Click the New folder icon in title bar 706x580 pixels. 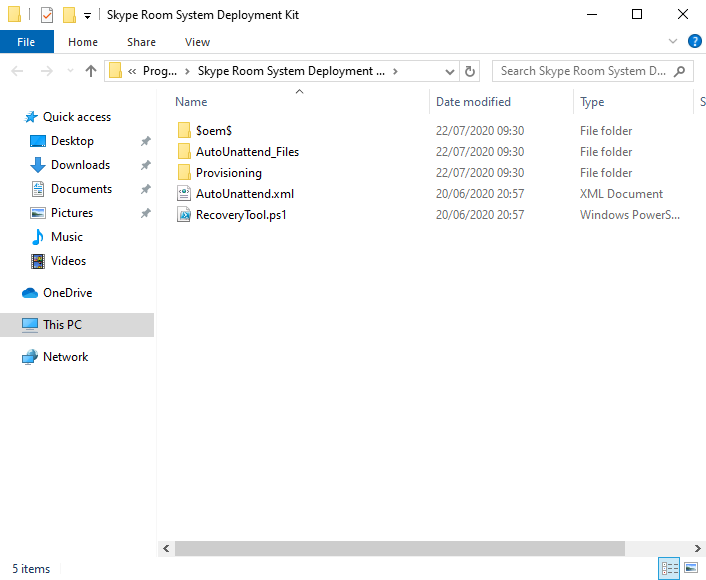tap(69, 15)
